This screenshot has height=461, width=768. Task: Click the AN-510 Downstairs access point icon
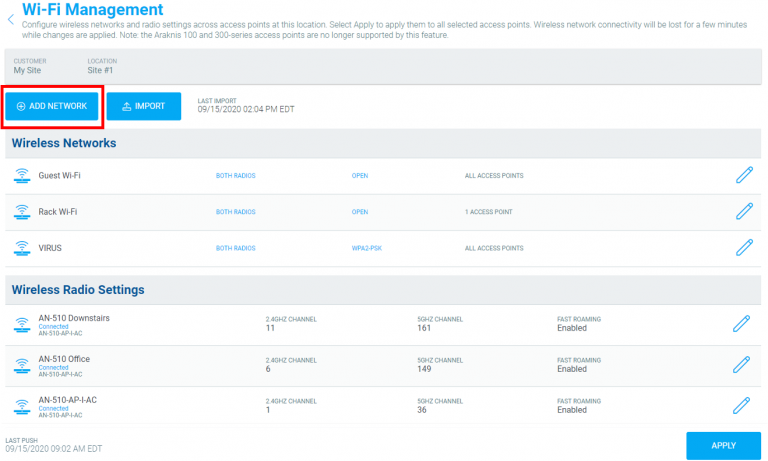[x=22, y=324]
